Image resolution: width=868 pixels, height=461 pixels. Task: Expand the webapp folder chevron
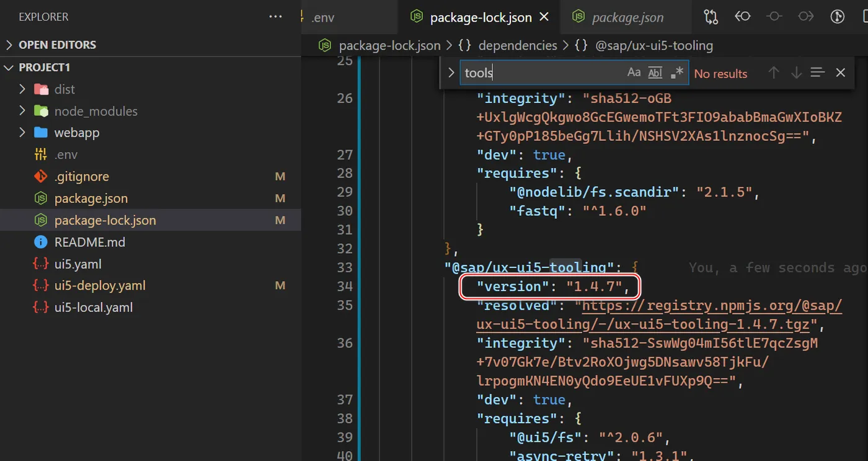22,133
